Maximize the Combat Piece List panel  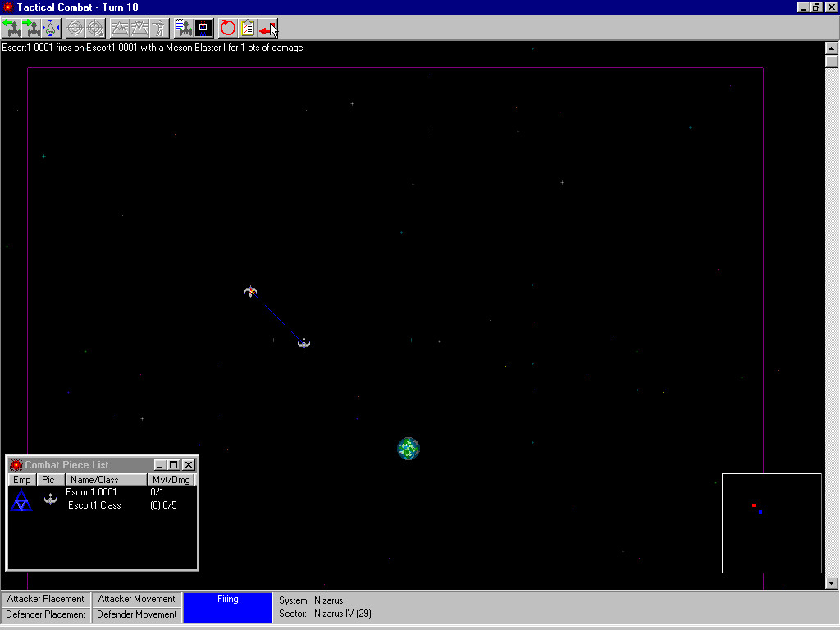pos(174,465)
